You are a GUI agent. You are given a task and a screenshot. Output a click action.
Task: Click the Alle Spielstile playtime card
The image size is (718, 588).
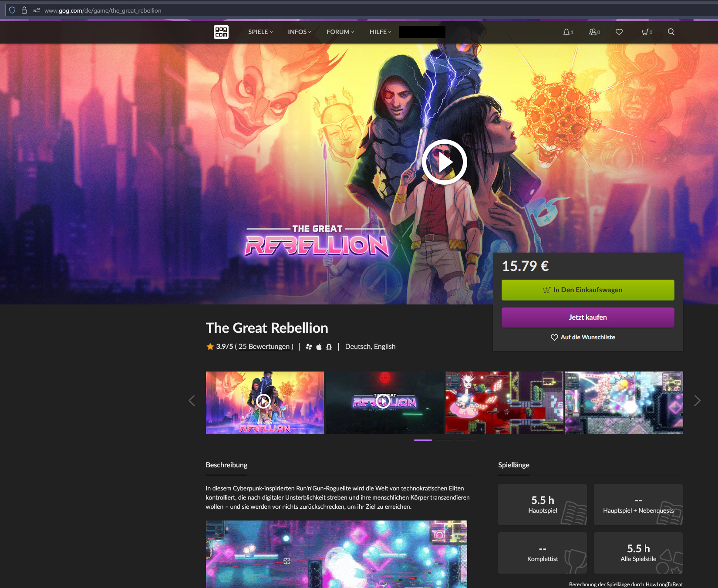638,553
